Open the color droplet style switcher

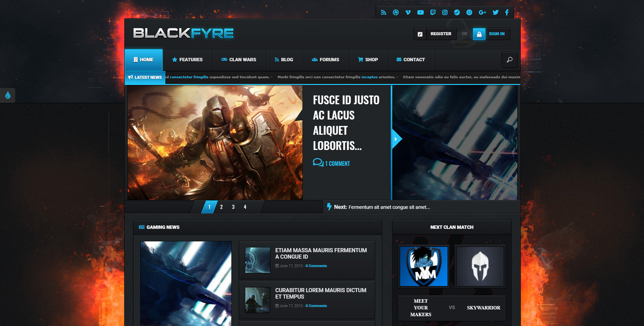click(8, 95)
